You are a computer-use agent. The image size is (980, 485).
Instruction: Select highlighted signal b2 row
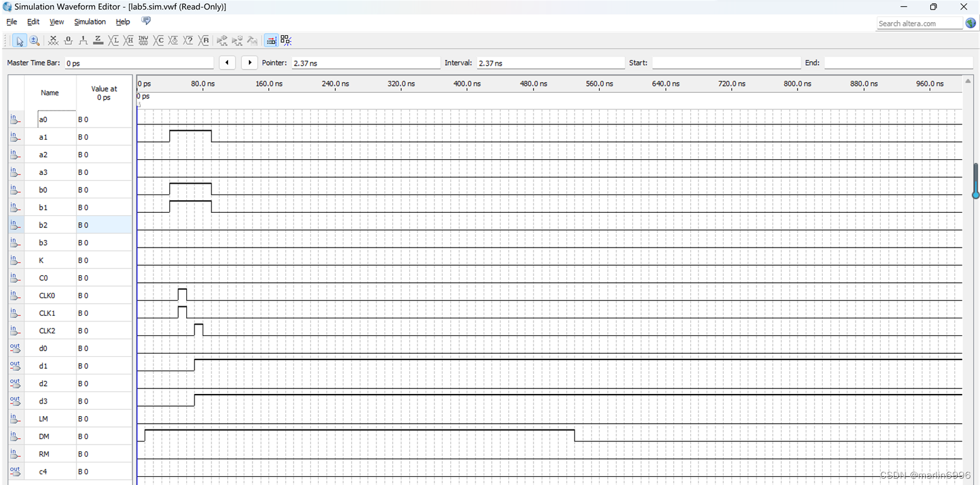click(70, 225)
